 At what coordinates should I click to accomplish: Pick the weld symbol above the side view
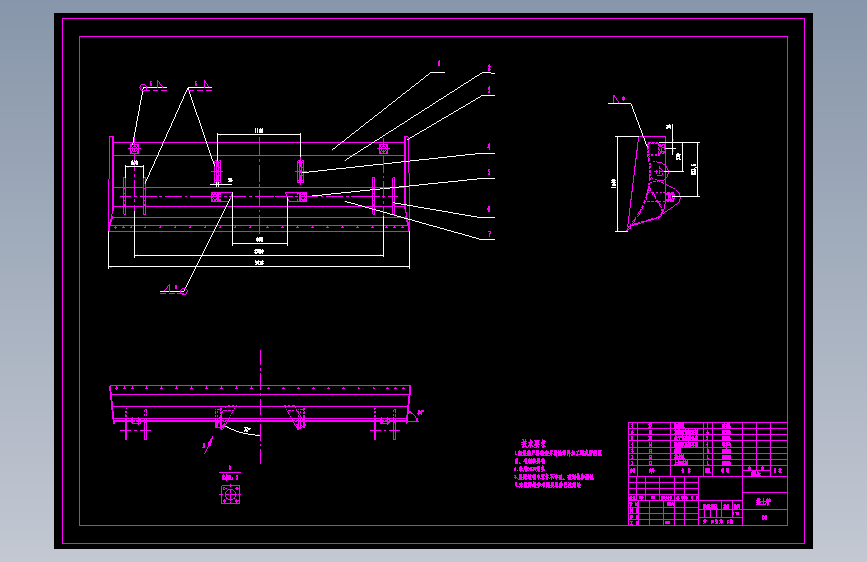pos(619,100)
